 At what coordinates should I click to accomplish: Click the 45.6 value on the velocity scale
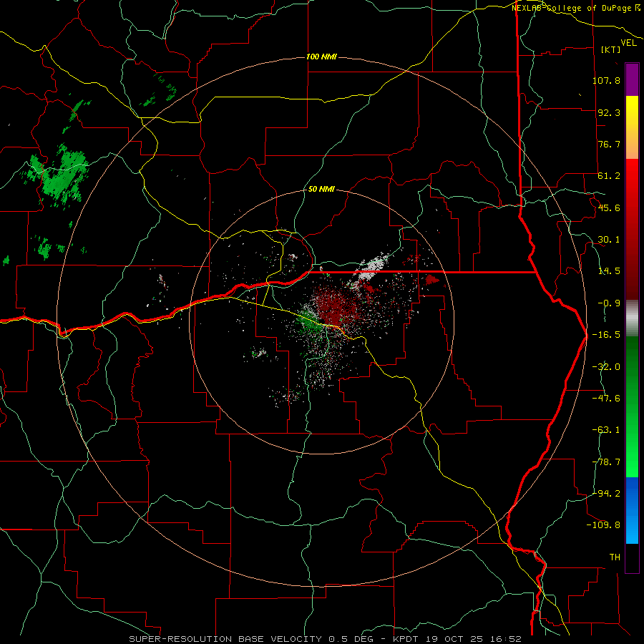click(x=609, y=208)
